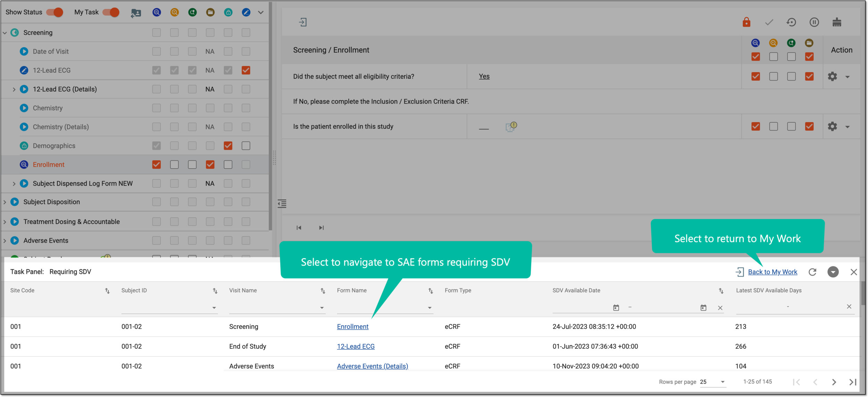Open gear action for patient enrolled question
868x397 pixels.
pos(832,127)
